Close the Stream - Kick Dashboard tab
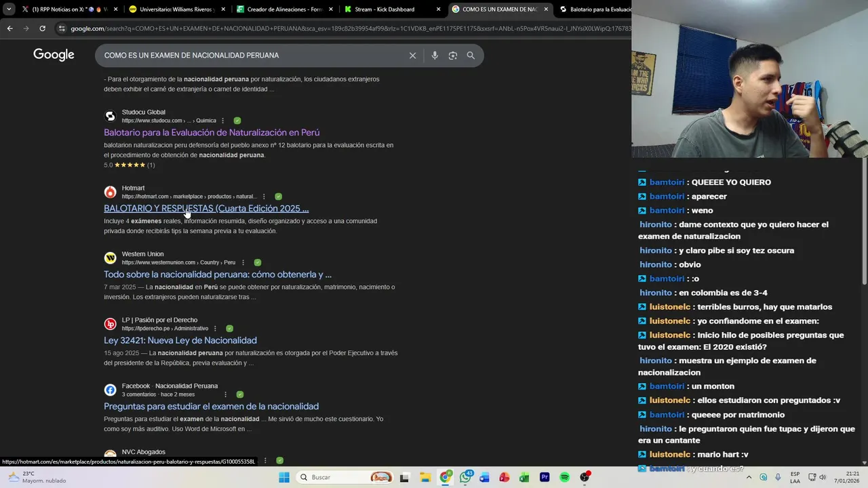 [438, 9]
